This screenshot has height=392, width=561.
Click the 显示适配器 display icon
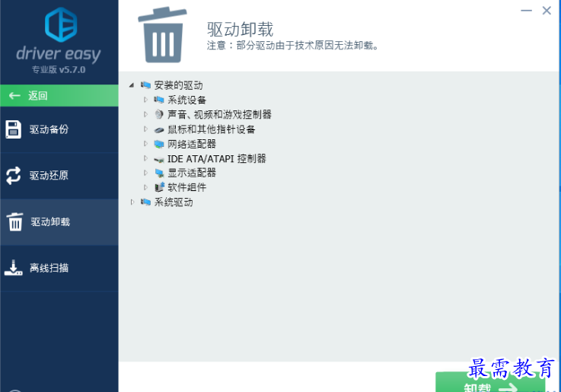[159, 173]
